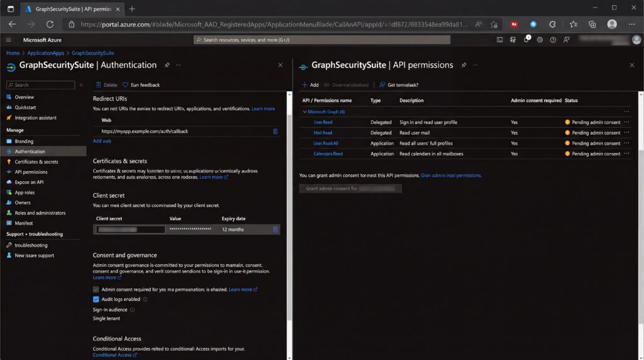
Task: Open the User.Read.All permission link
Action: pos(326,143)
